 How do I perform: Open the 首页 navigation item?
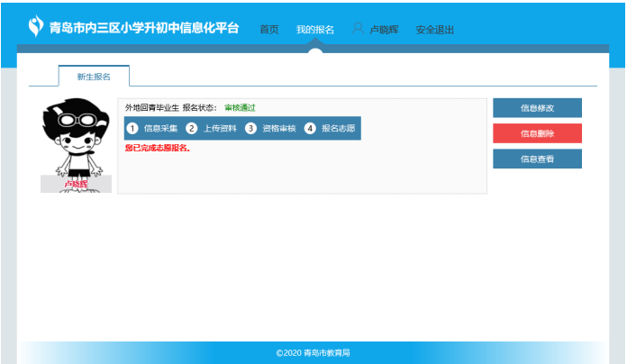point(269,30)
